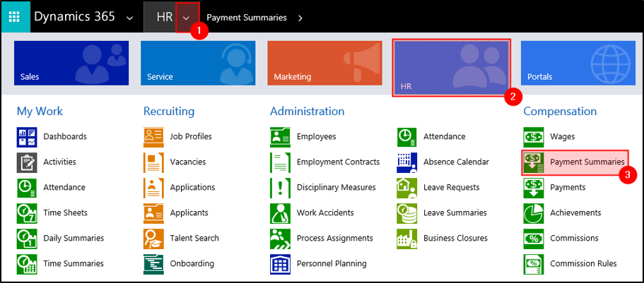This screenshot has width=644, height=283.
Task: Switch to the Marketing area tile
Action: tap(324, 63)
